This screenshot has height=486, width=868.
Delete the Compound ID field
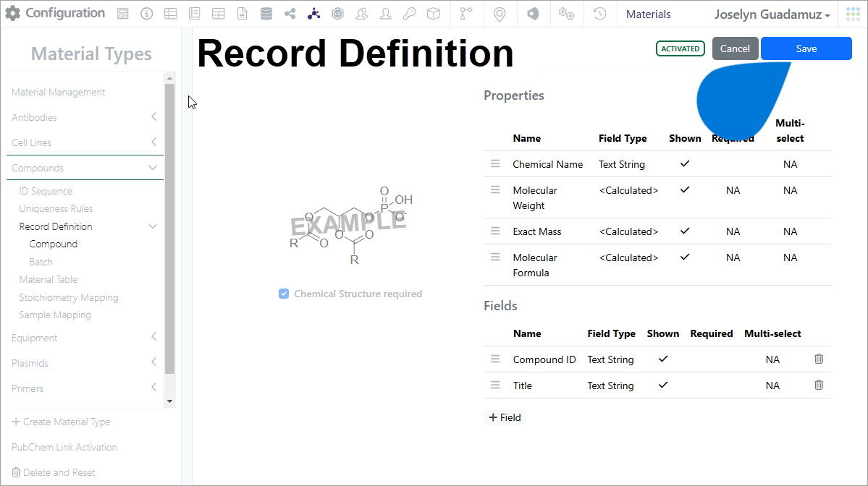pos(819,359)
